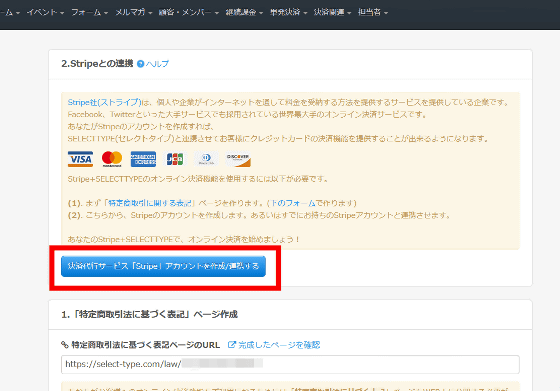Click the line starting あなたのStripe+SELECTTYPEで
This screenshot has height=391, width=560.
(x=183, y=239)
